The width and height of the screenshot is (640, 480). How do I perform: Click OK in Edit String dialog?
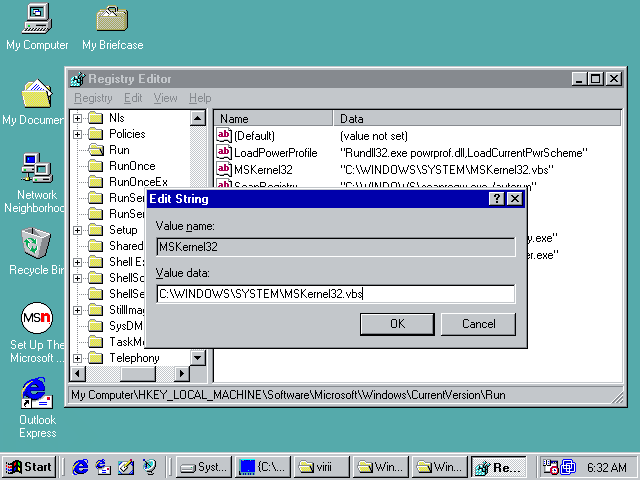point(397,324)
